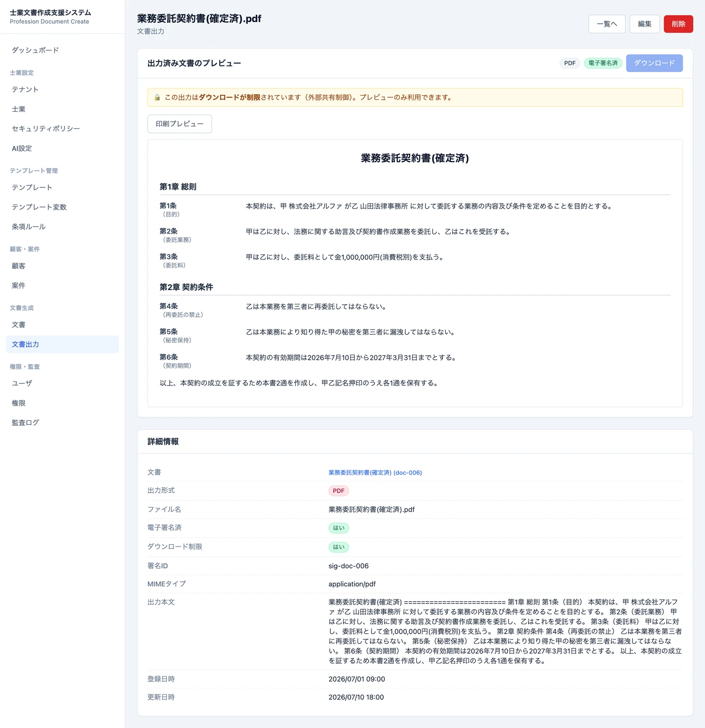Viewport: 705px width, 728px height.
Task: Select the active 文書出力 sidebar item
Action: pos(62,345)
